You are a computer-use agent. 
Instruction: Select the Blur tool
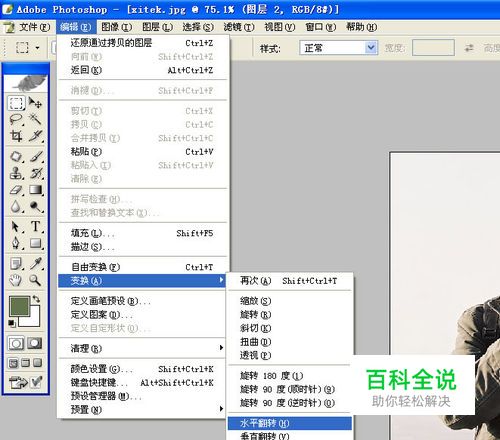pyautogui.click(x=16, y=207)
